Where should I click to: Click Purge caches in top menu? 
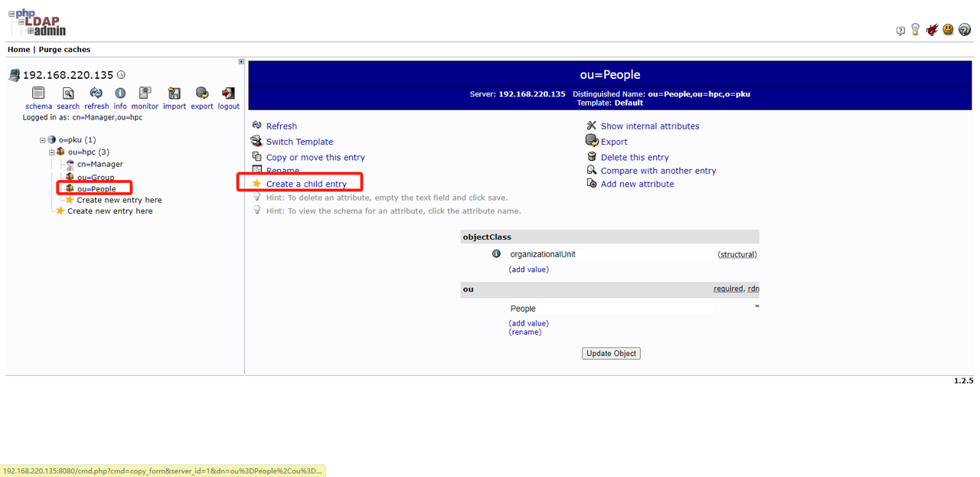tap(64, 50)
